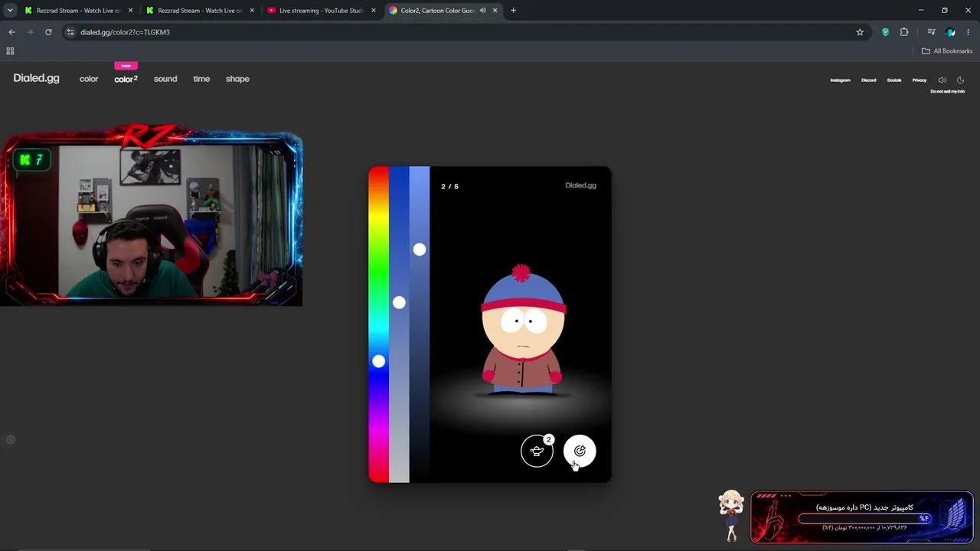Open a new browser tab

pyautogui.click(x=513, y=11)
